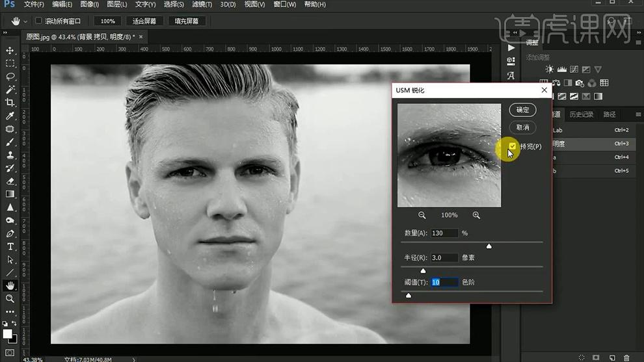Image resolution: width=644 pixels, height=362 pixels.
Task: Select the Crop tool
Action: pos(10,103)
